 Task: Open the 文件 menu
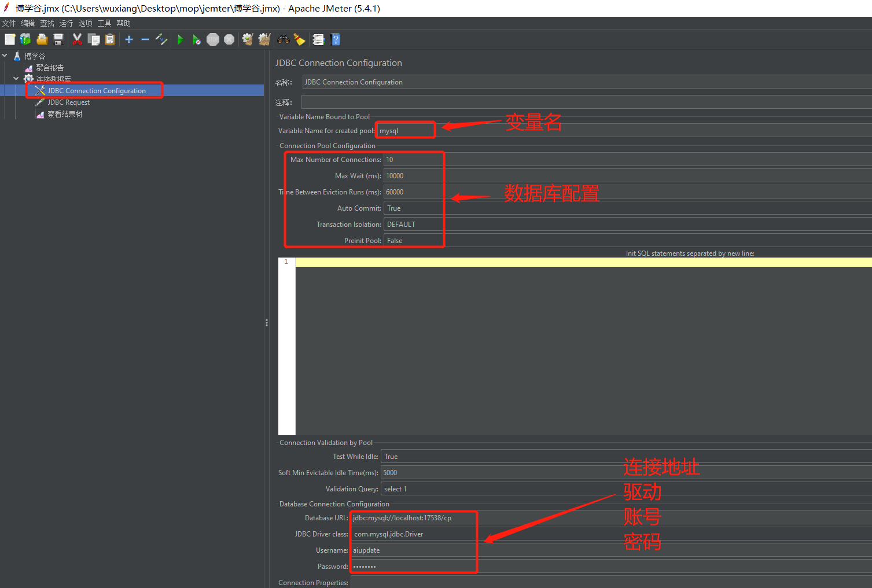click(9, 23)
